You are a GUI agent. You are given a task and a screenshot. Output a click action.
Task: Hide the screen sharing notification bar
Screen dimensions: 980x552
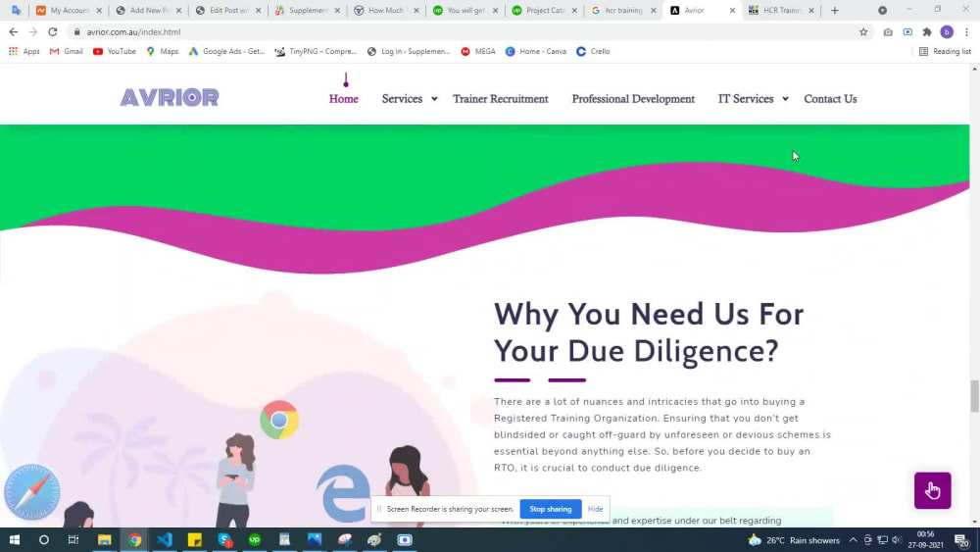point(595,509)
